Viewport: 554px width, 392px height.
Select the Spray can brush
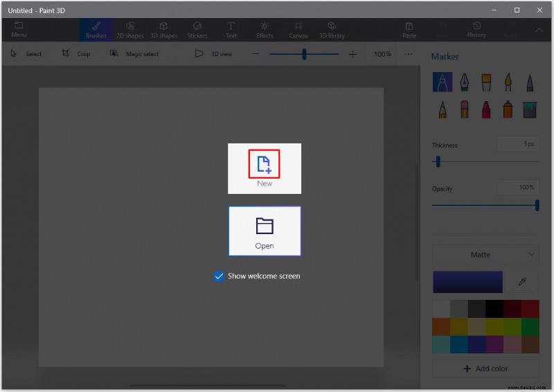(508, 109)
